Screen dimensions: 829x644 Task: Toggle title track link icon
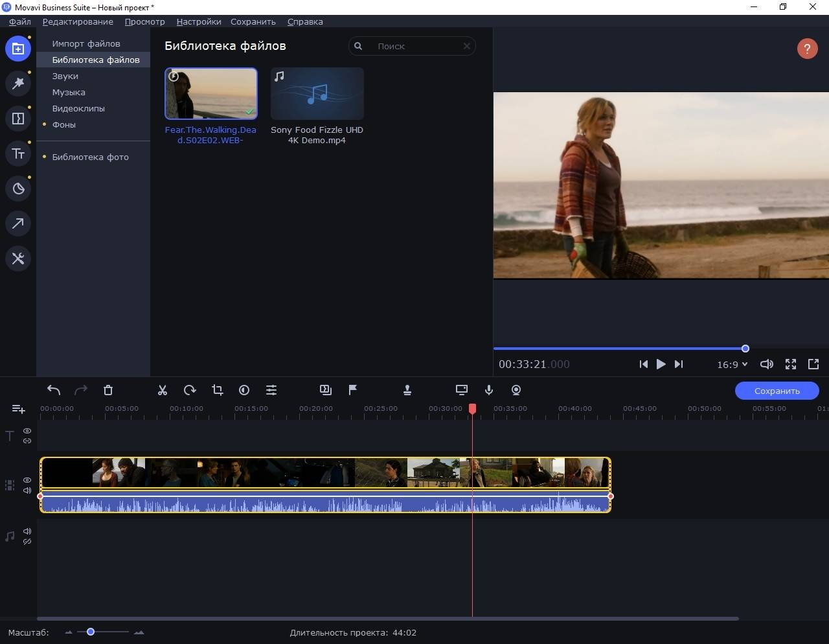27,441
